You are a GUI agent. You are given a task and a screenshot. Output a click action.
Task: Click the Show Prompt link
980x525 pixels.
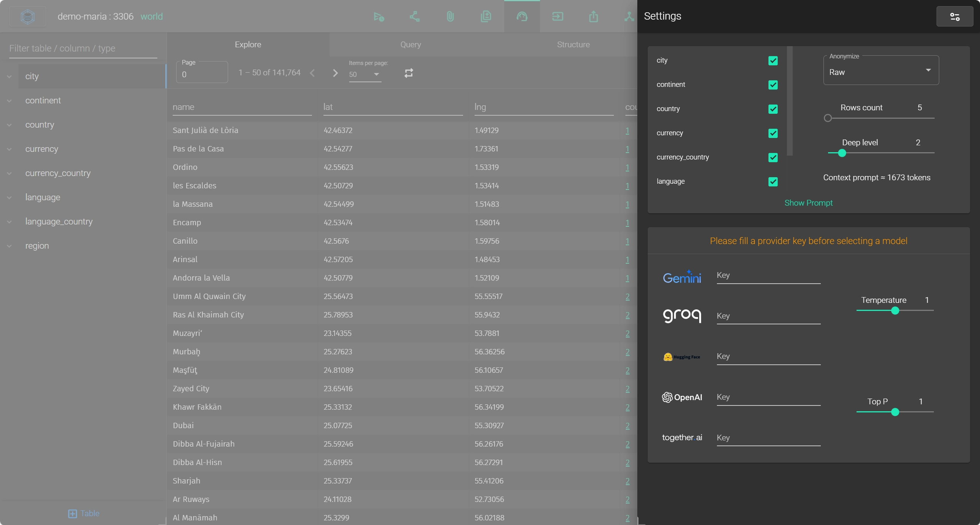(x=808, y=203)
